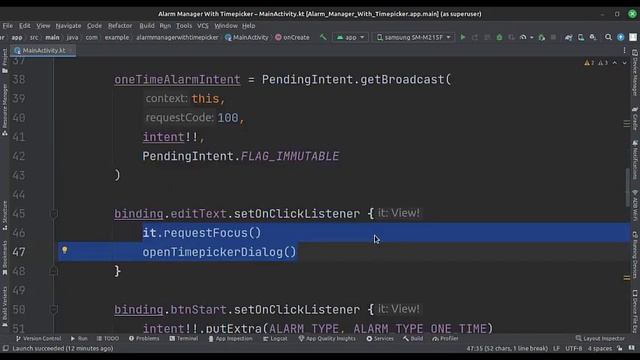Open the Bookmarks sidebar panel

pos(4,258)
